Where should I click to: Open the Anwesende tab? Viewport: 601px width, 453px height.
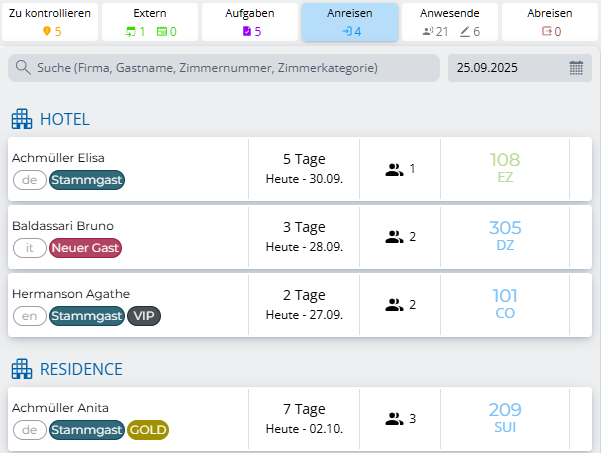coord(449,21)
